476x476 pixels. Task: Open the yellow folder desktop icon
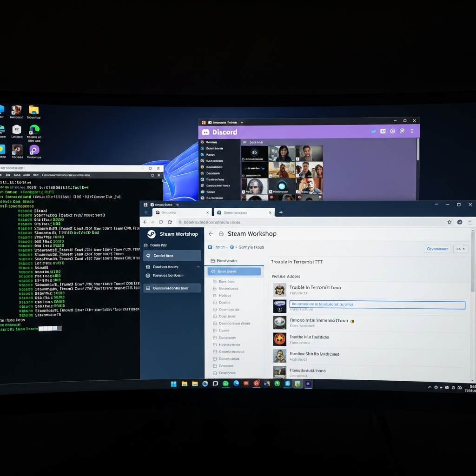pyautogui.click(x=33, y=110)
